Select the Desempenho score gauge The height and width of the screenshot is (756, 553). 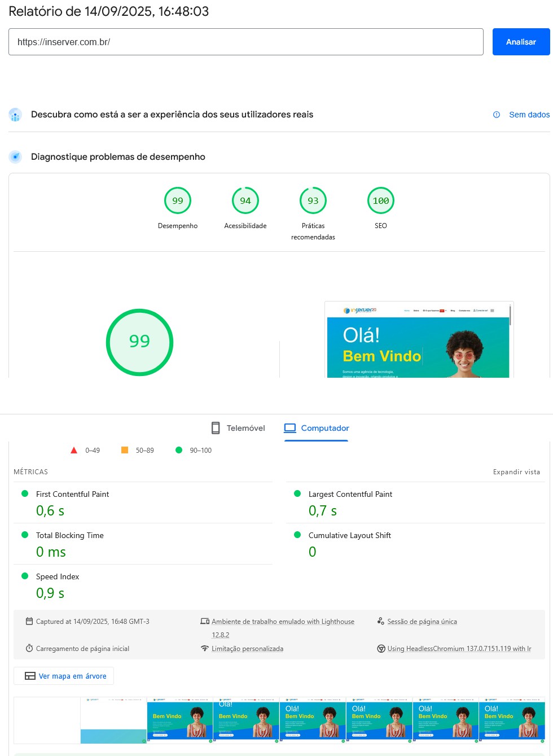click(178, 200)
